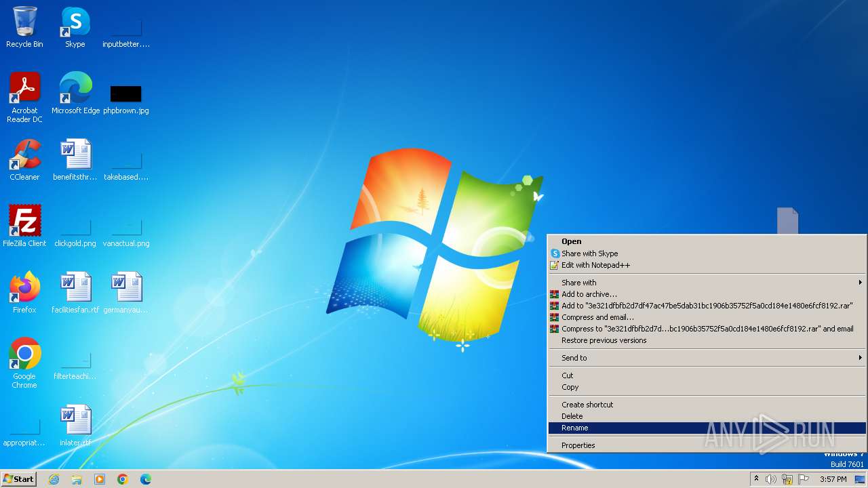Open the Start menu
The image size is (868, 488).
pos(19,479)
